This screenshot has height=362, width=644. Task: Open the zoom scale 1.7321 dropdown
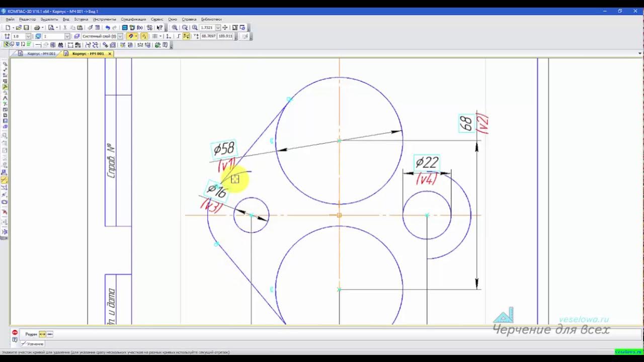click(x=218, y=28)
